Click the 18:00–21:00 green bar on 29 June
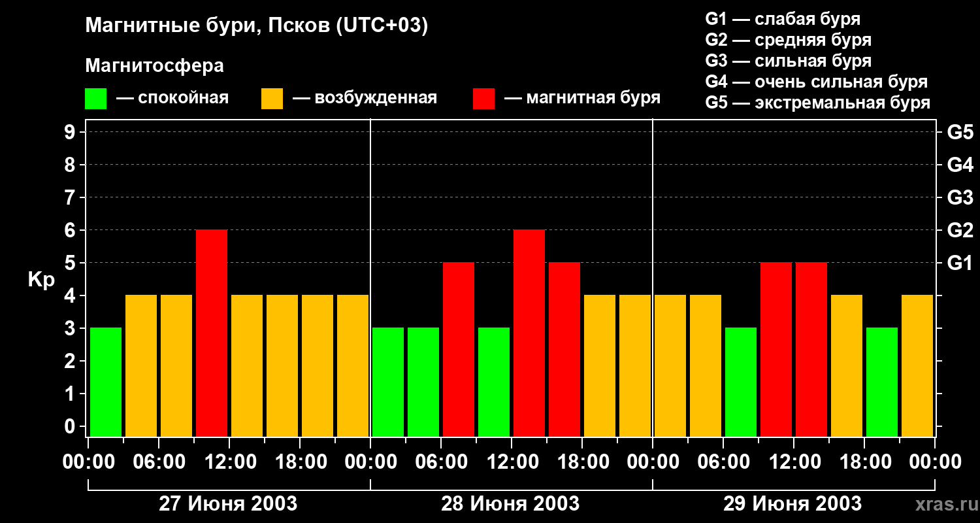This screenshot has width=980, height=523. 882,382
